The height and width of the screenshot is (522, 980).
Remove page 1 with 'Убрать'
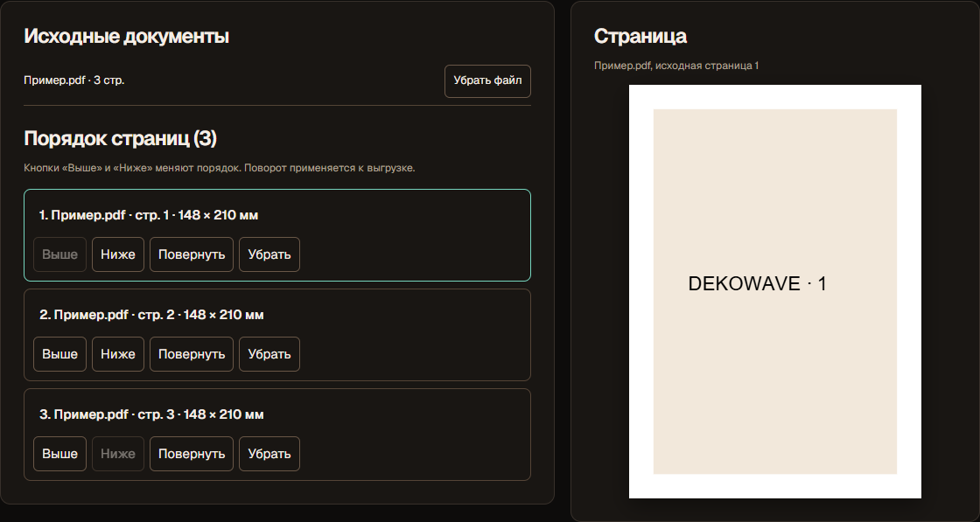coord(269,254)
